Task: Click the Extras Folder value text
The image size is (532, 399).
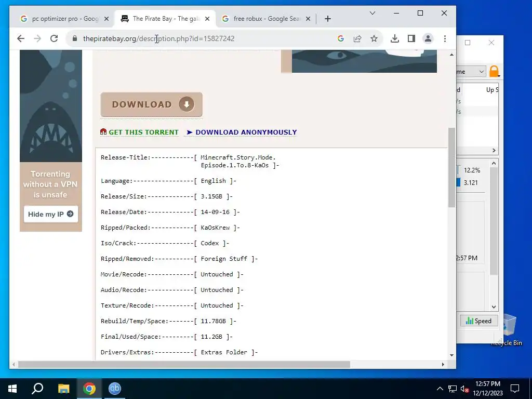Action: click(224, 352)
